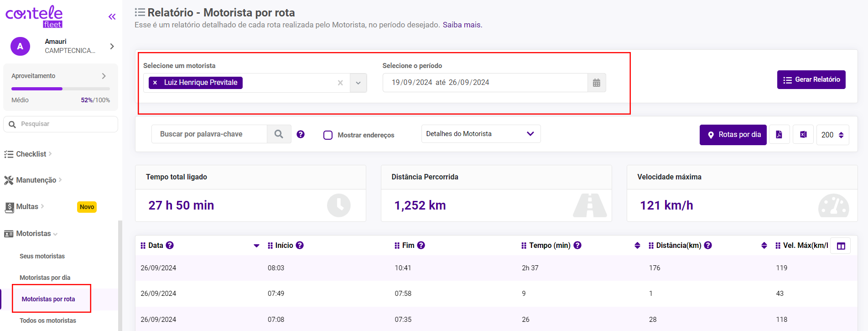This screenshot has height=331, width=868.
Task: Select Todos os motoristas menu item
Action: pyautogui.click(x=48, y=320)
